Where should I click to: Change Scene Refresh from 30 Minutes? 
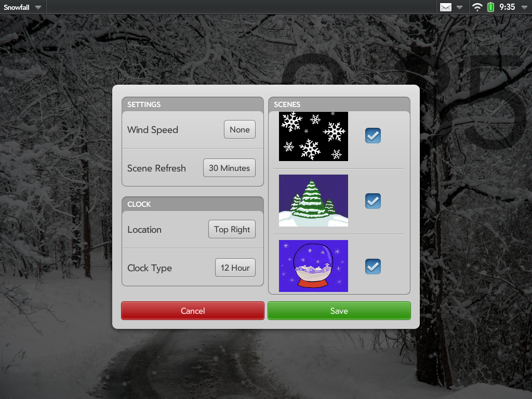pyautogui.click(x=229, y=168)
